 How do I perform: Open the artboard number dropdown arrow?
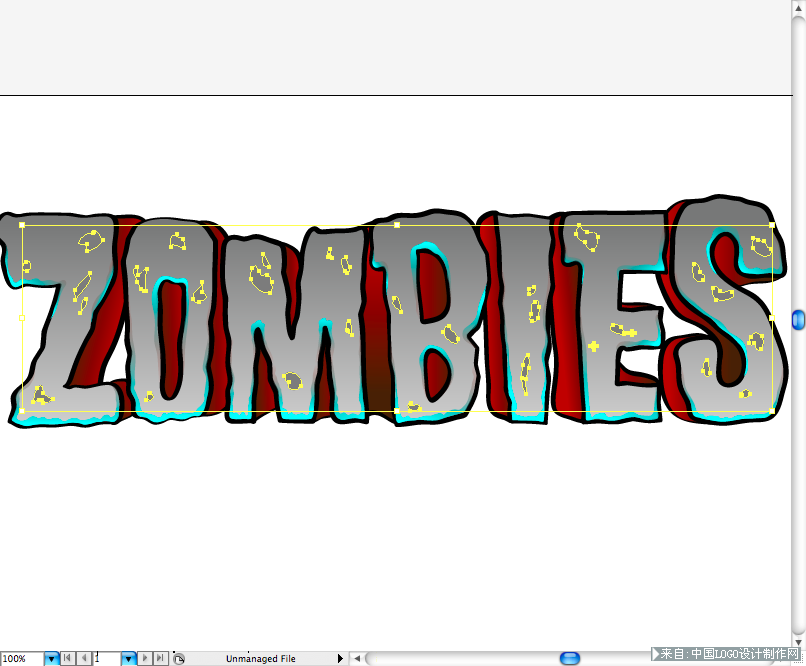pos(129,658)
